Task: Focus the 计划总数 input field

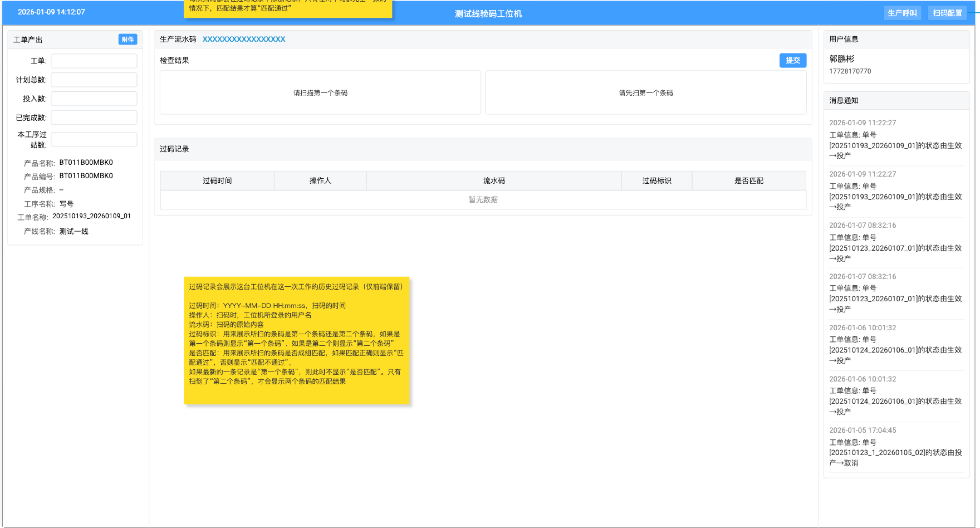Action: click(94, 80)
